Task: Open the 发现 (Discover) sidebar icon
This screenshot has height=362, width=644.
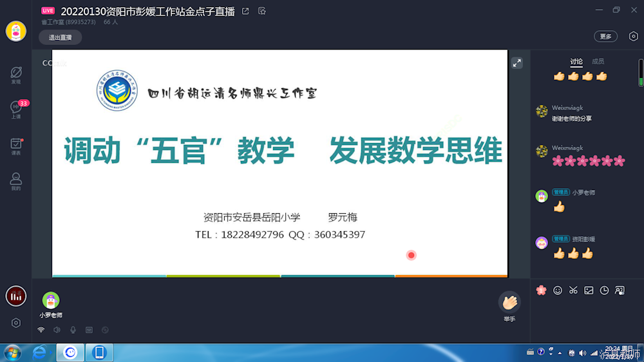Action: coord(16,75)
